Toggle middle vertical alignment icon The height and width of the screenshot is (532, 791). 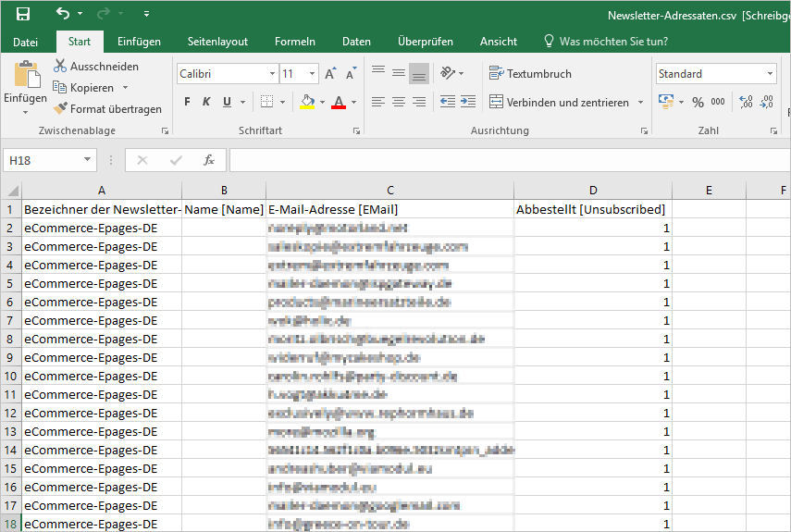(x=399, y=74)
